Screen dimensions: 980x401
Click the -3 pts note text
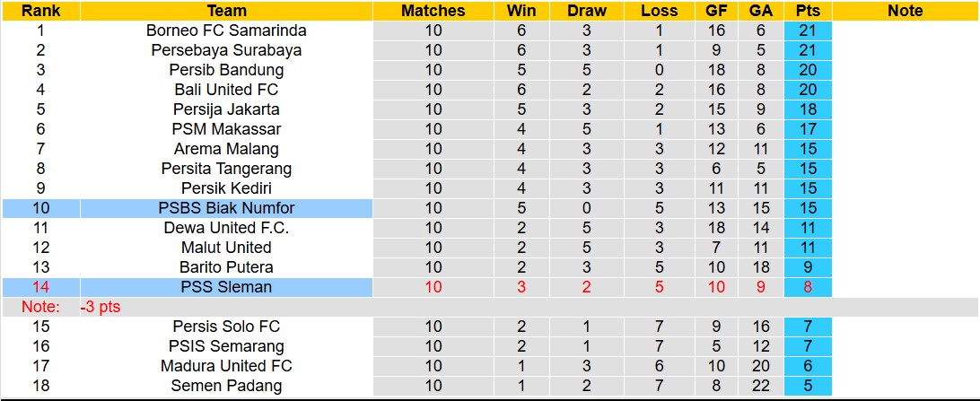pyautogui.click(x=100, y=307)
